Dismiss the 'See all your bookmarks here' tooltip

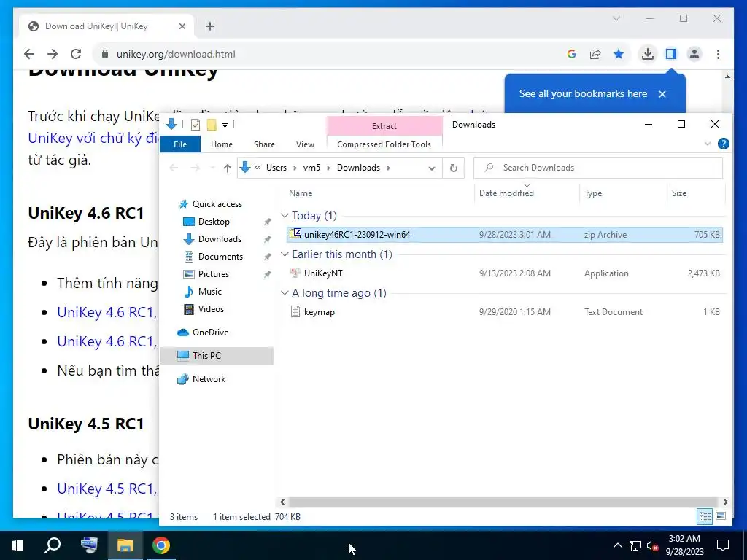click(662, 94)
